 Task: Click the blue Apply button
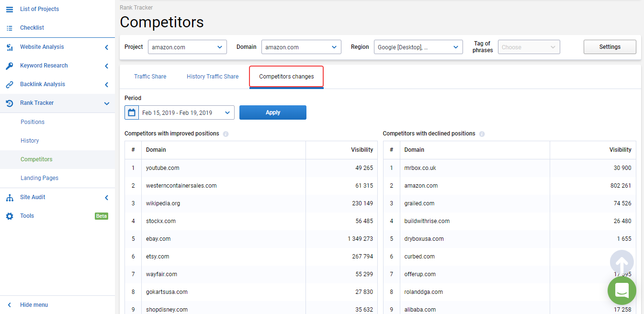(x=273, y=112)
